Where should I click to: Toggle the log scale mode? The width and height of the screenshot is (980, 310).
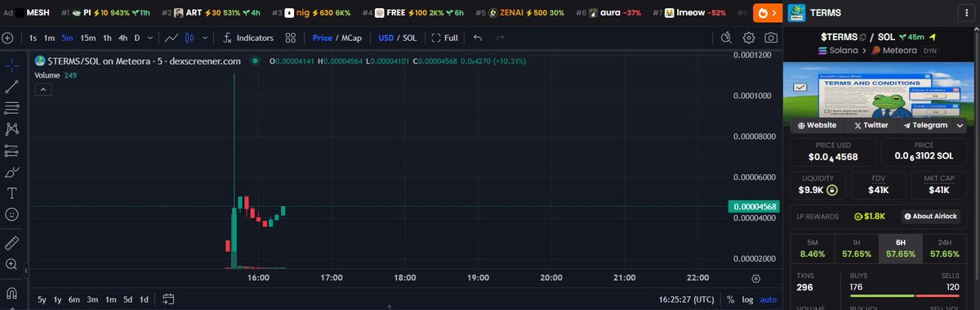coord(747,299)
